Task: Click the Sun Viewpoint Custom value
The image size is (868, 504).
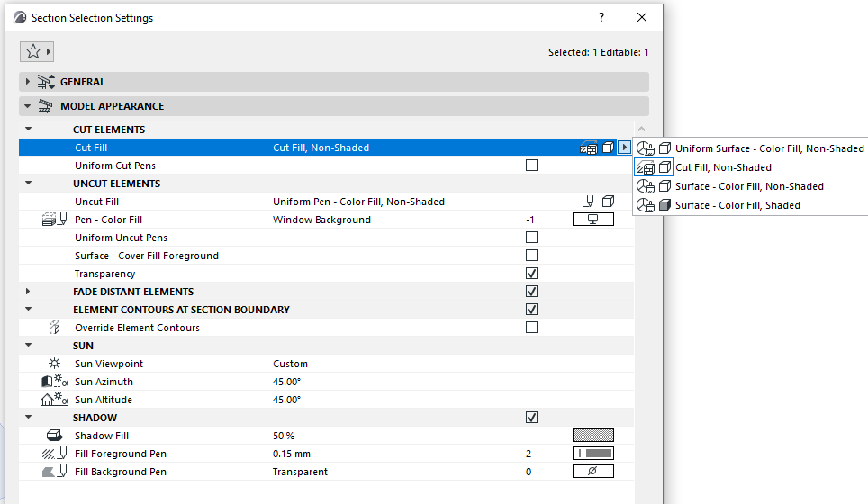Action: click(x=290, y=364)
